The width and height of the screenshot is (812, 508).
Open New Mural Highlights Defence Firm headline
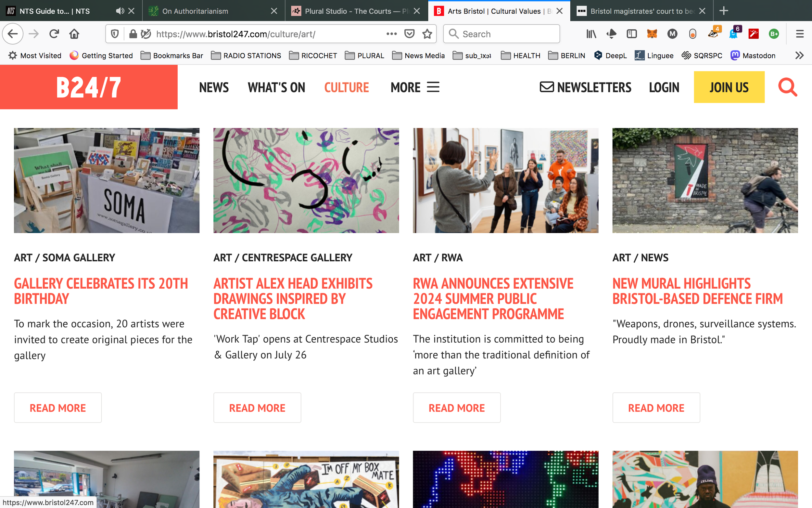pyautogui.click(x=698, y=291)
